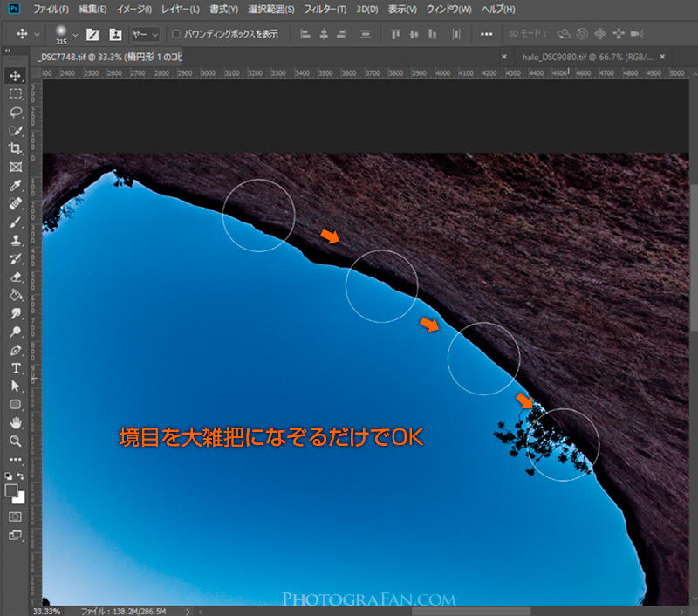This screenshot has height=616, width=698.
Task: Select the Dodge tool
Action: click(x=16, y=332)
